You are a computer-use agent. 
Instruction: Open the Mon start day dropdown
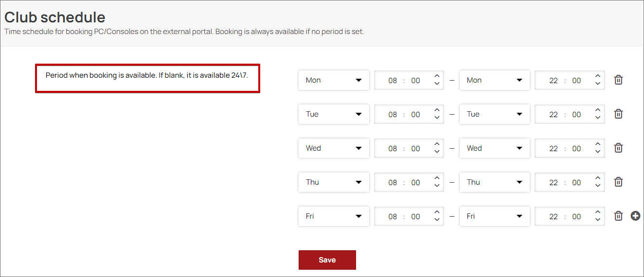(x=334, y=80)
